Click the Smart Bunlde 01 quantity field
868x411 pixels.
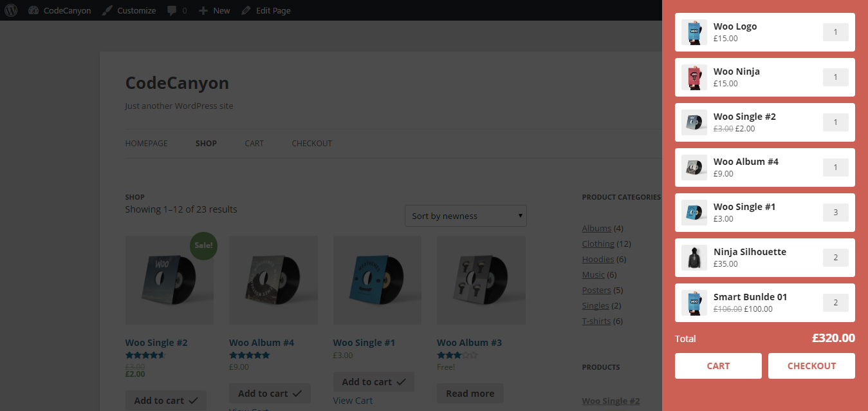[x=836, y=303]
